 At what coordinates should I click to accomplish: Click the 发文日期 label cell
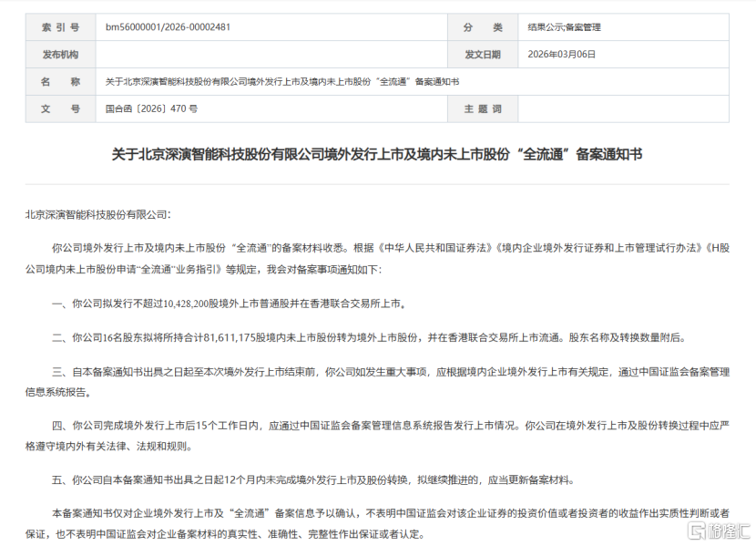[x=489, y=53]
